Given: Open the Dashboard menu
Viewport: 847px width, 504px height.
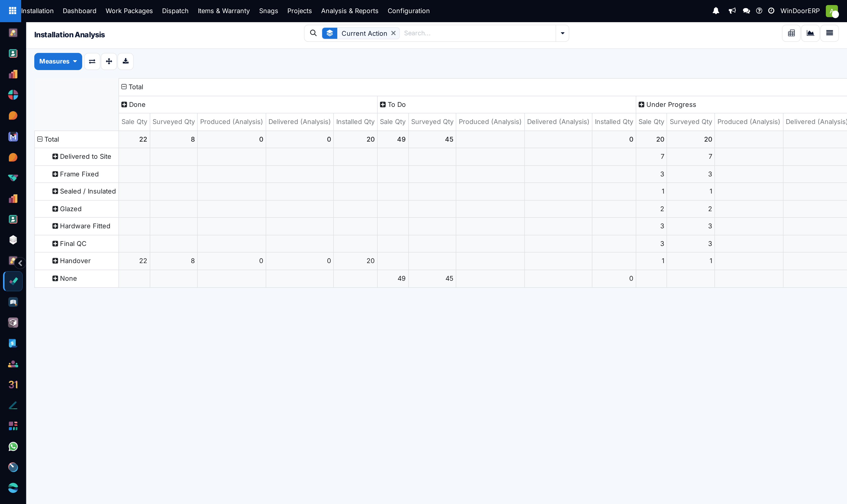Looking at the screenshot, I should 79,11.
